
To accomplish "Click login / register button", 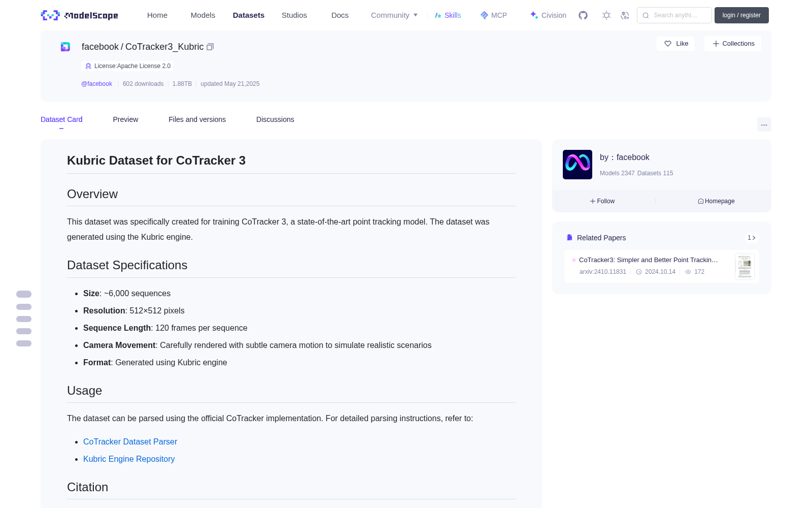I will click(x=741, y=15).
